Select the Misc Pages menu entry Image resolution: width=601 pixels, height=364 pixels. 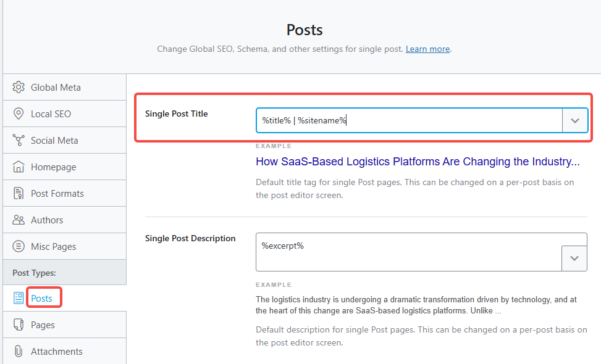point(53,246)
